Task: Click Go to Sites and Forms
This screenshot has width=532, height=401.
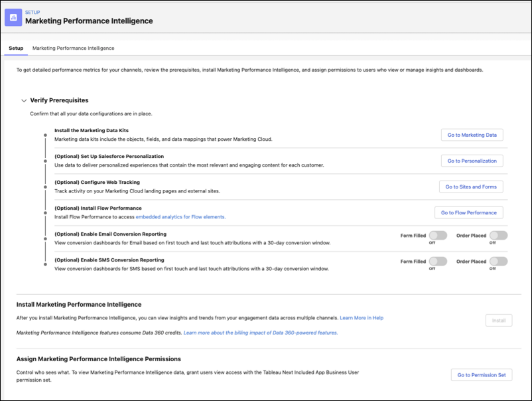Action: point(471,187)
